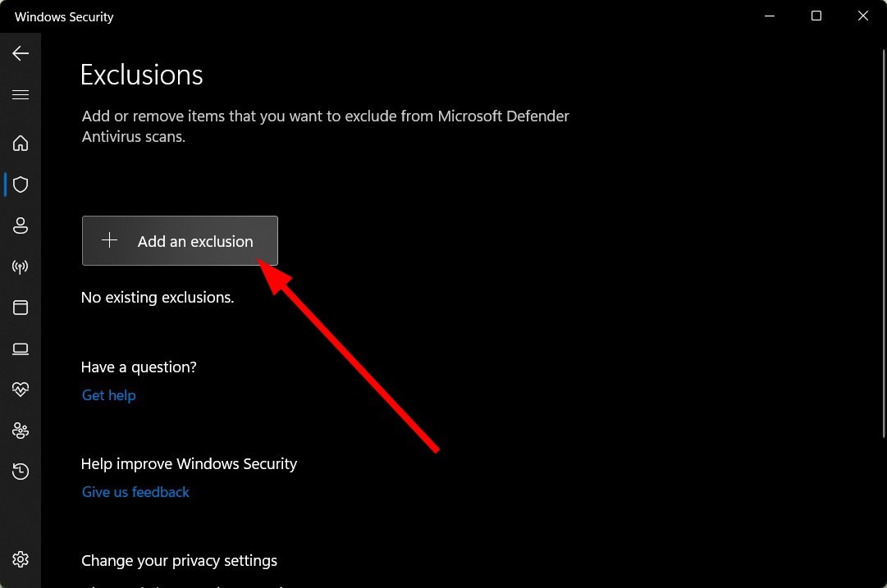Screen dimensions: 887x588
Task: Click the vertical scrollbar on the right
Action: point(884,243)
